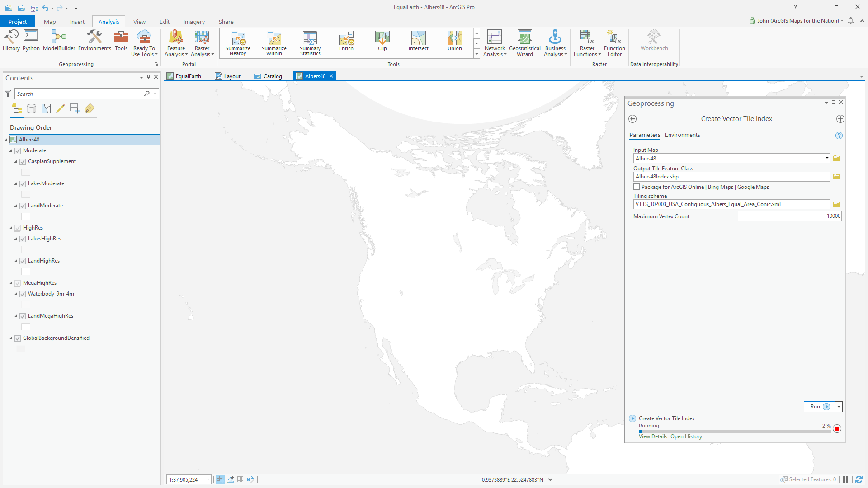
Task: Browse for Output Tile Feature Class
Action: (837, 177)
